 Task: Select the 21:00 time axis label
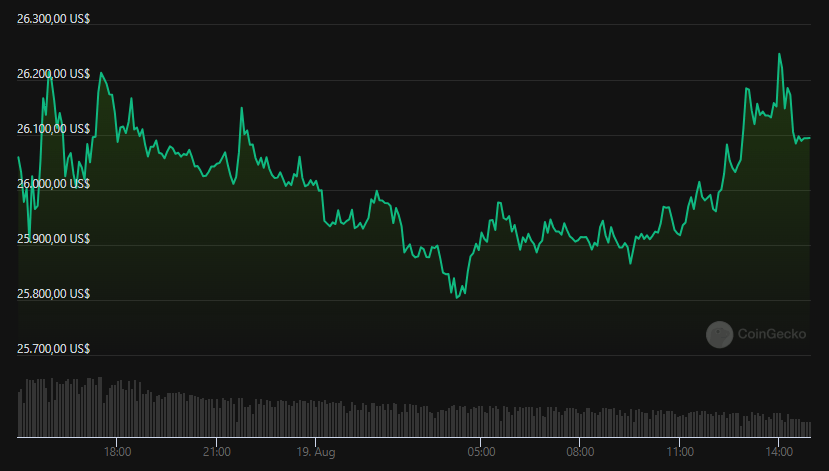point(217,452)
